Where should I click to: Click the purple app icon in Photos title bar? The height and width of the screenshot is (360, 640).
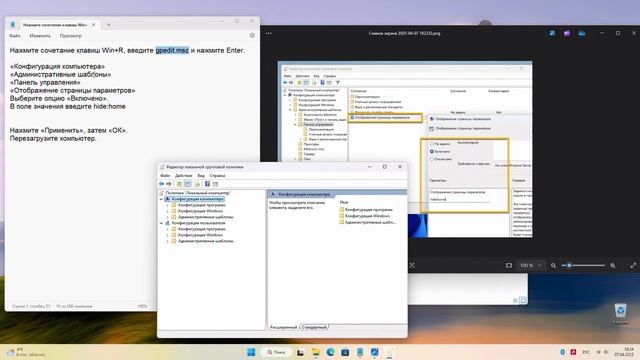(x=567, y=33)
